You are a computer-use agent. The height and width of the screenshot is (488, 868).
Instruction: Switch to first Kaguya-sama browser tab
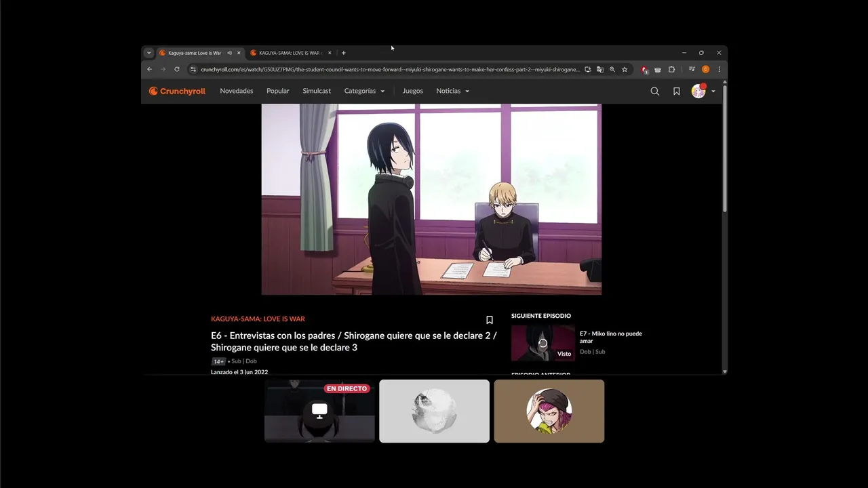tap(195, 53)
